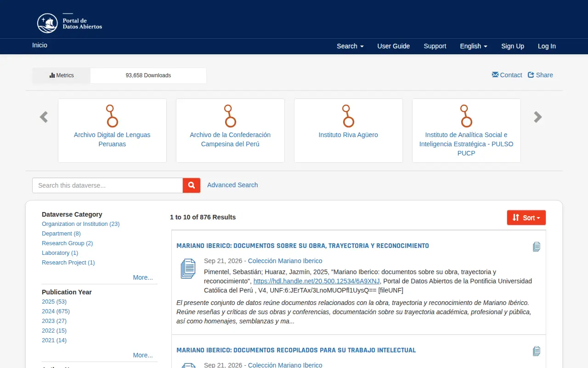Filter by Laboratory (1)
Image resolution: width=588 pixels, height=368 pixels.
click(x=60, y=253)
